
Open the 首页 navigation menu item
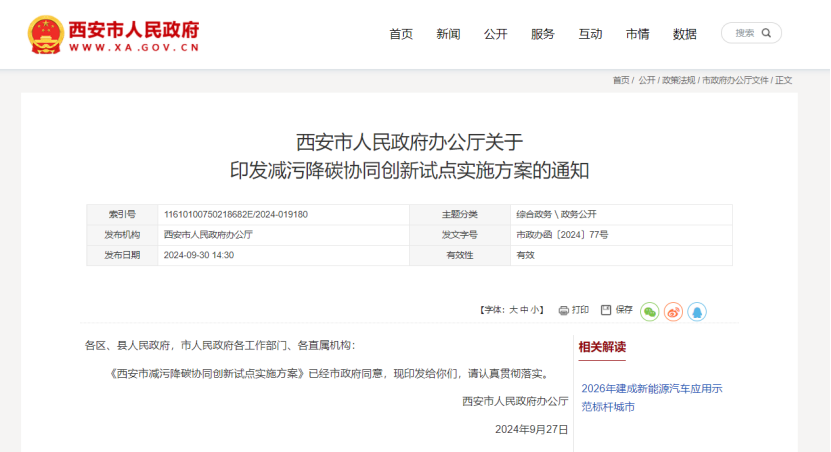coord(401,34)
